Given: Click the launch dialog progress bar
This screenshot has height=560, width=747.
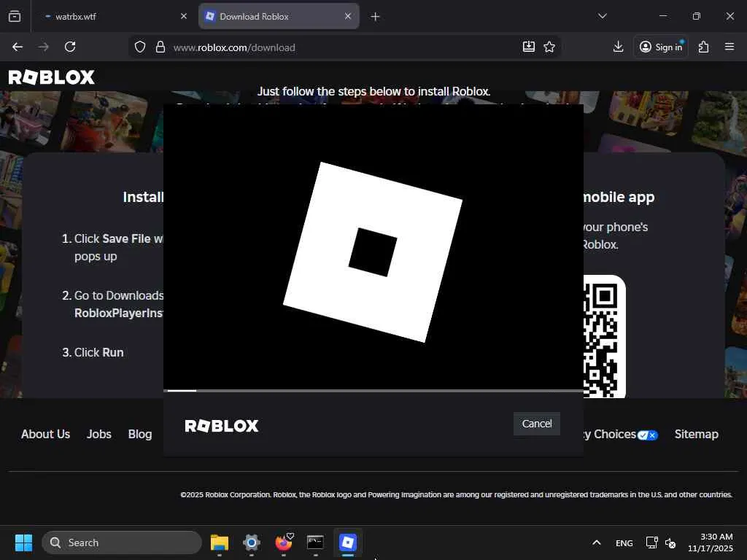Looking at the screenshot, I should tap(373, 391).
